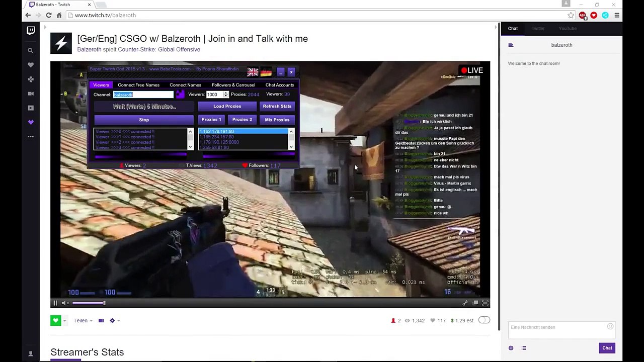The image size is (644, 362).
Task: Click cyan share browser extension
Action: coord(605,15)
